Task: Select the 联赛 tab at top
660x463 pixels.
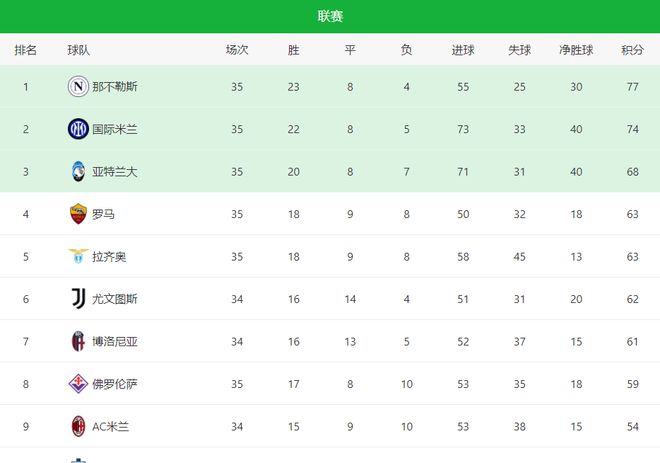Action: [x=330, y=16]
